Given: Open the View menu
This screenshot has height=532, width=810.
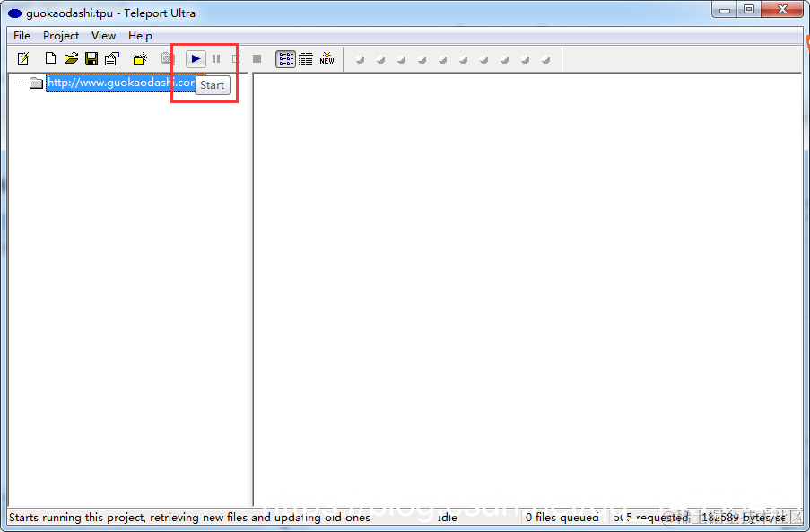Looking at the screenshot, I should pyautogui.click(x=103, y=36).
